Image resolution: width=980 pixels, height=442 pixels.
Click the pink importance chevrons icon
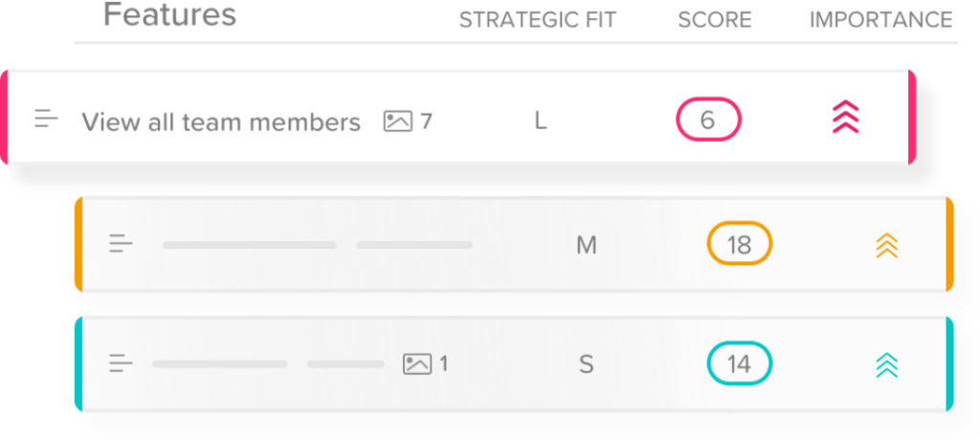[x=846, y=119]
